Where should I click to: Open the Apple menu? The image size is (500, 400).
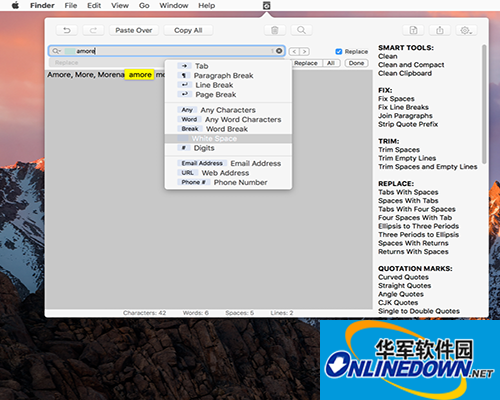point(15,6)
